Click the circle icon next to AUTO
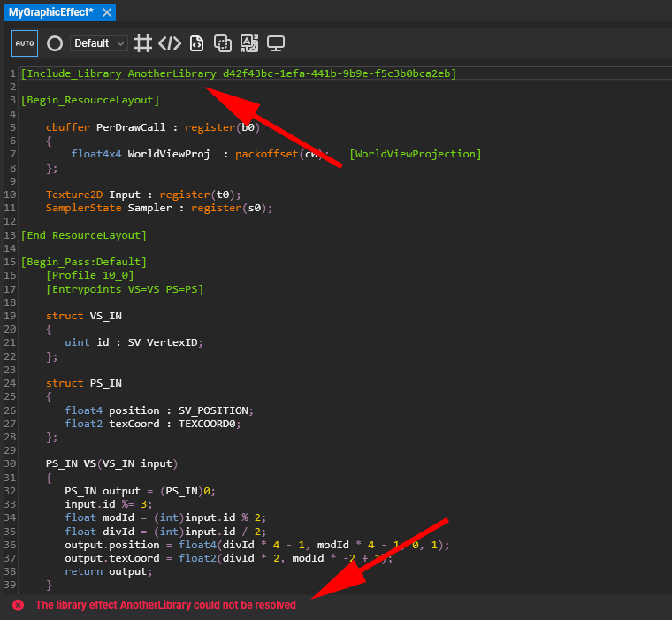 (55, 43)
